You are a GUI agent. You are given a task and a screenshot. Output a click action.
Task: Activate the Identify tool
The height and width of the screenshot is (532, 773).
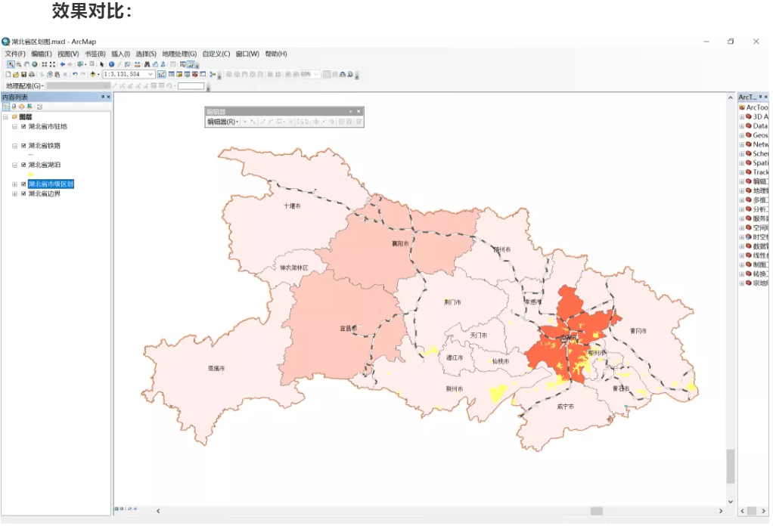111,64
